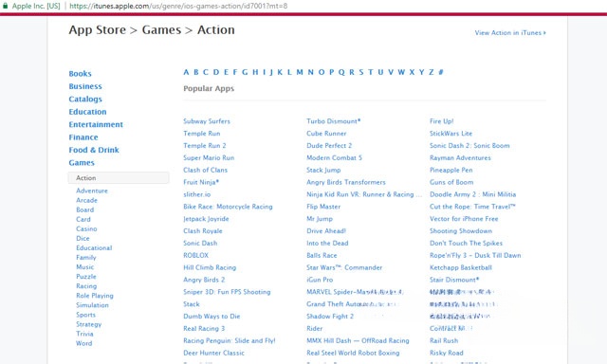
Task: Open Fire Up! app page
Action: point(441,121)
